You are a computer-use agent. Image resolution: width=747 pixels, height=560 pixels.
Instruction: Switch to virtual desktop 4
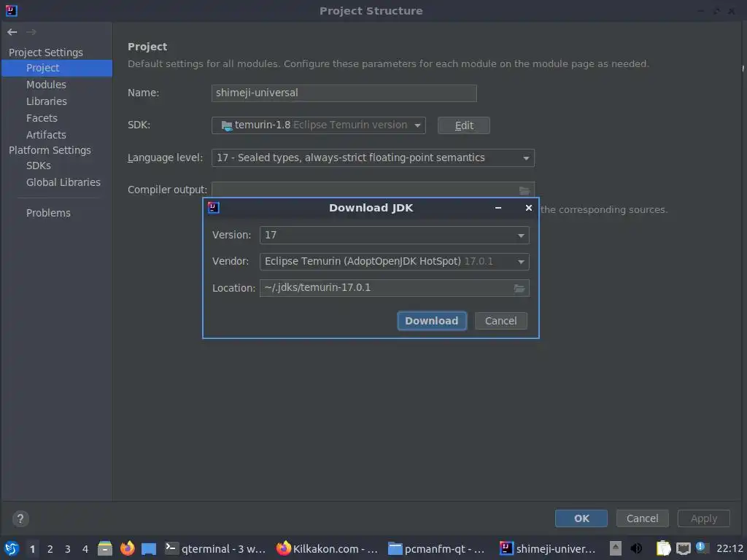tap(85, 549)
